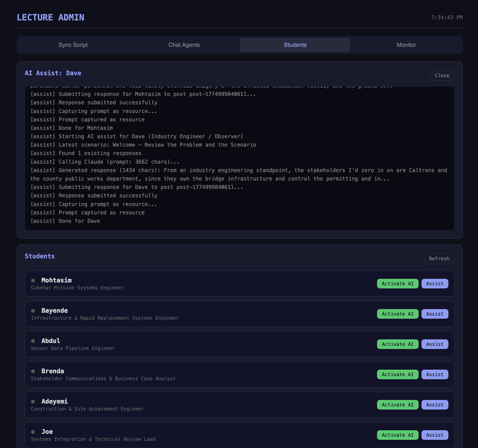Run Assist for Bayende
Screen dimensions: 478x448
[434, 314]
